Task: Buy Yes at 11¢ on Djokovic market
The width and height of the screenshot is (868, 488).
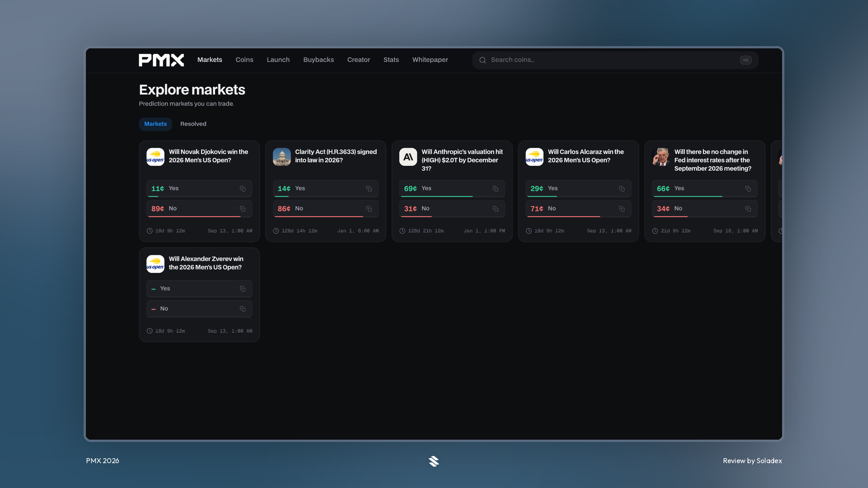Action: coord(199,189)
